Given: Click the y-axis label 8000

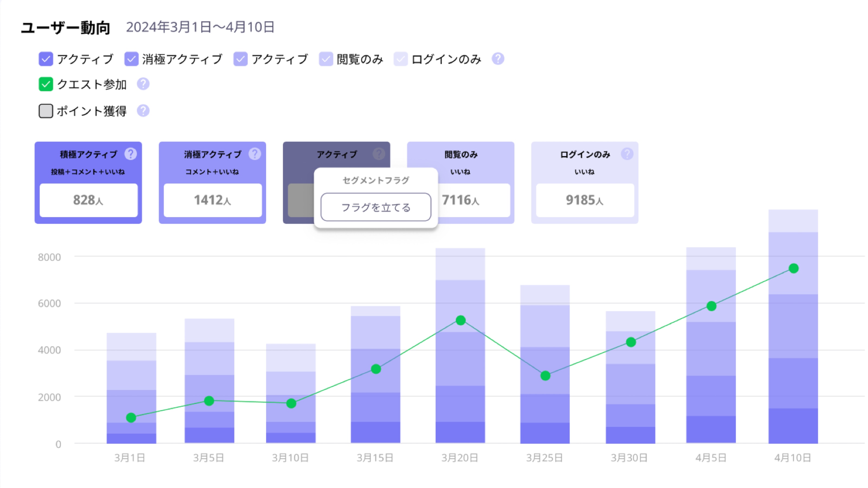Looking at the screenshot, I should point(50,257).
